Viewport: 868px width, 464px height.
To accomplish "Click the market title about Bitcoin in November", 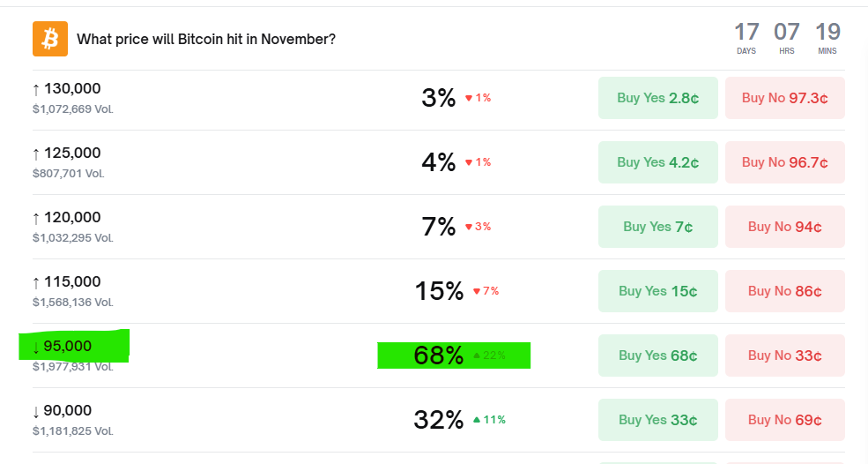I will coord(206,40).
